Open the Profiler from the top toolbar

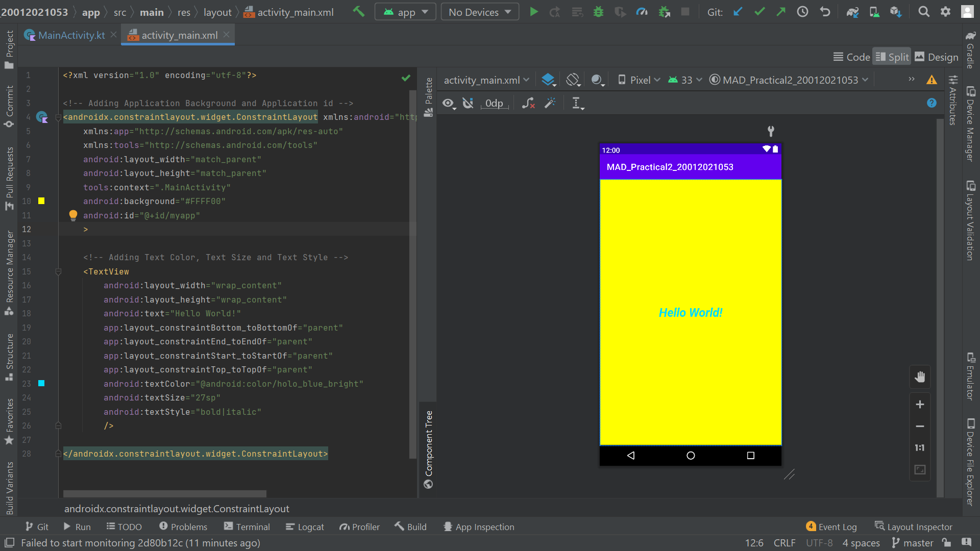coord(642,11)
